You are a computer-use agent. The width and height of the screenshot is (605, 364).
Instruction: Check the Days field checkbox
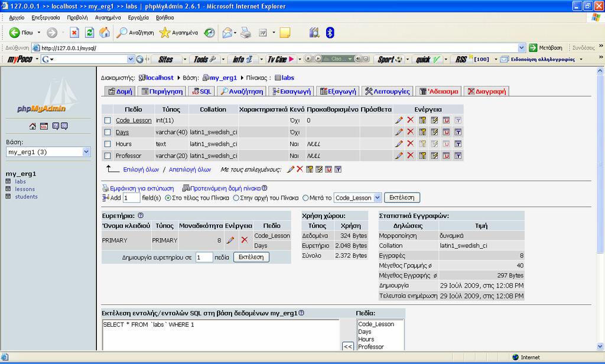[108, 132]
